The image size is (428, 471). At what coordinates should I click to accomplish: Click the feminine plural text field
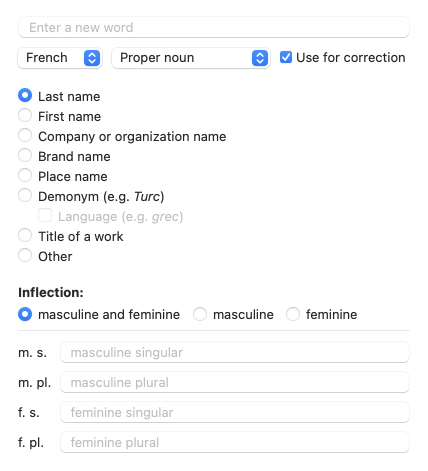pyautogui.click(x=235, y=442)
